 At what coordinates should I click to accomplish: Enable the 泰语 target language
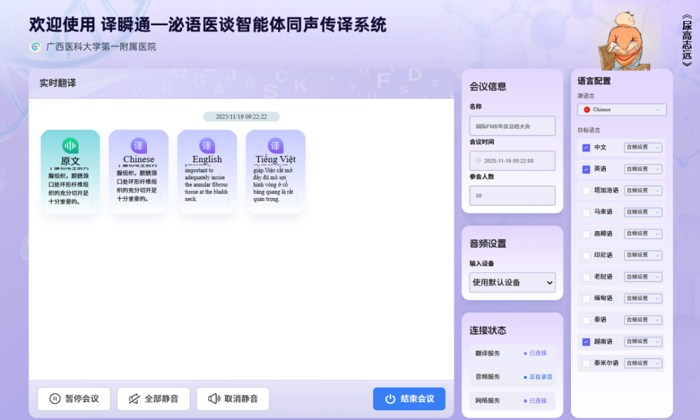point(586,320)
